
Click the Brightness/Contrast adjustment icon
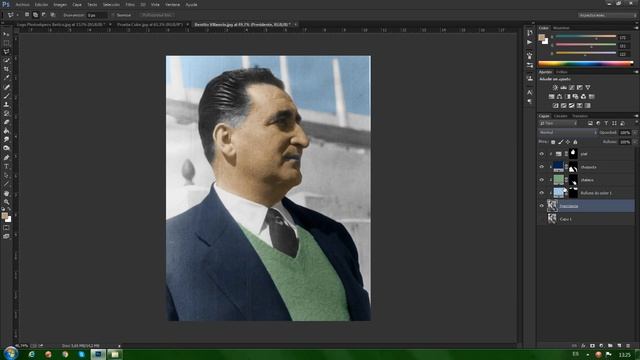pos(555,87)
